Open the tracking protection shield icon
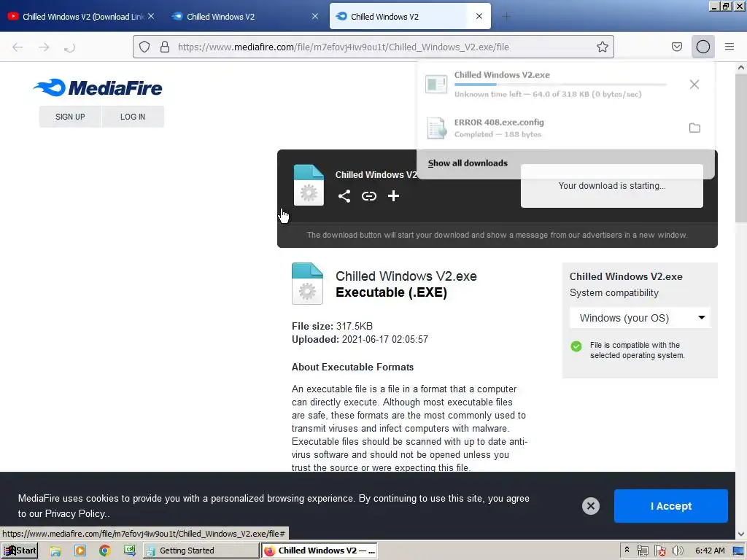The image size is (747, 560). pyautogui.click(x=144, y=47)
